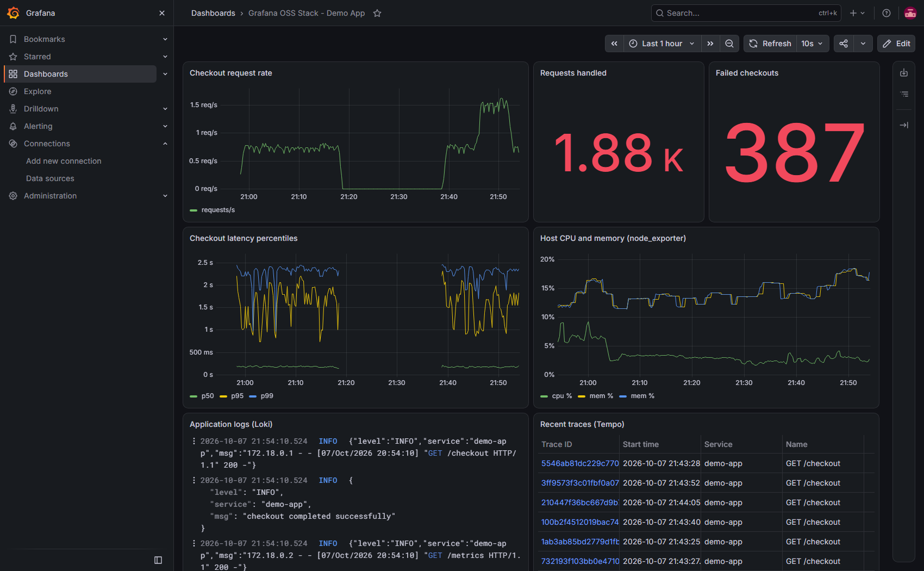Open Last 1 hour time picker

[662, 44]
